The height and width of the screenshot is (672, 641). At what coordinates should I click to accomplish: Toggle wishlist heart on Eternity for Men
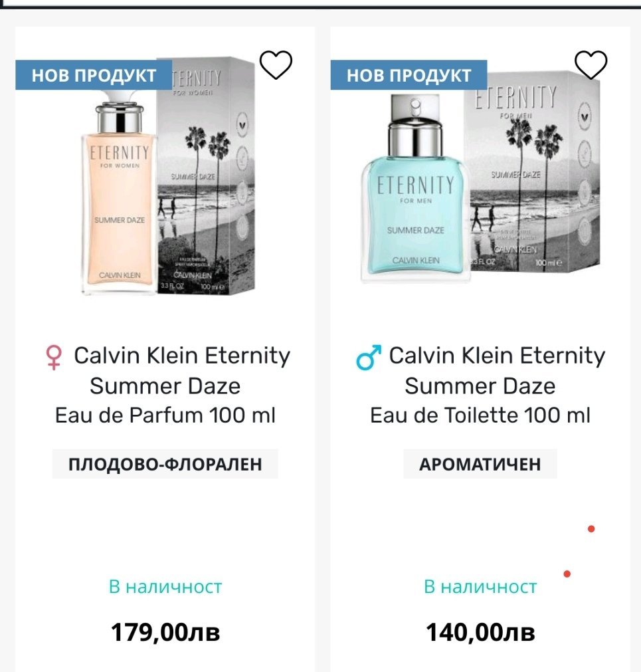point(591,64)
